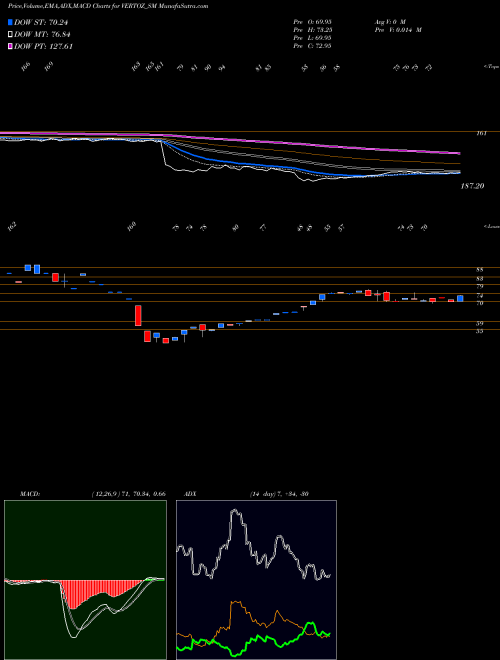This screenshot has width=500, height=660.
Task: Open the ADX indicator panel
Action: [256, 580]
